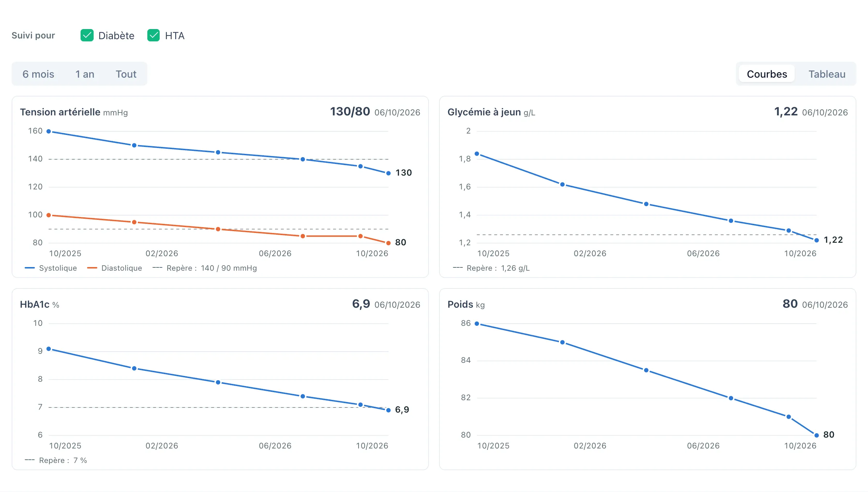
Task: Switch to the Tableau view
Action: point(827,74)
